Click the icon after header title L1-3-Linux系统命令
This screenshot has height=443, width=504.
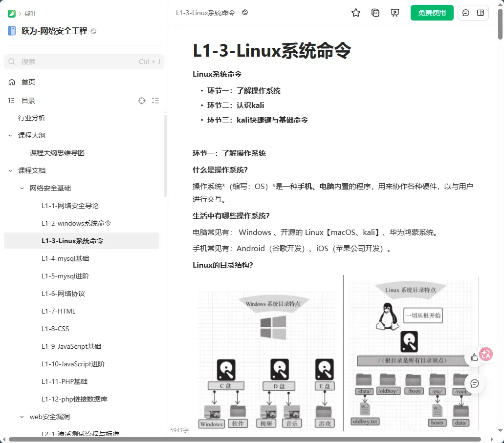(245, 13)
